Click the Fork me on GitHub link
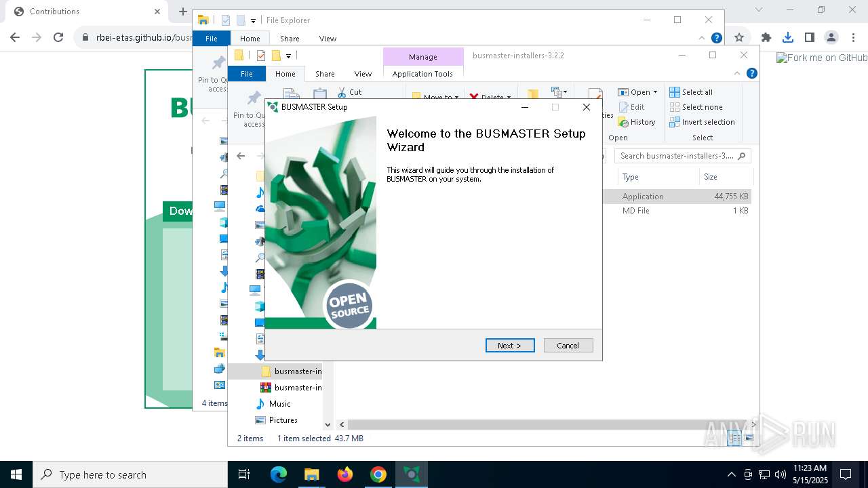This screenshot has width=868, height=488. [822, 58]
